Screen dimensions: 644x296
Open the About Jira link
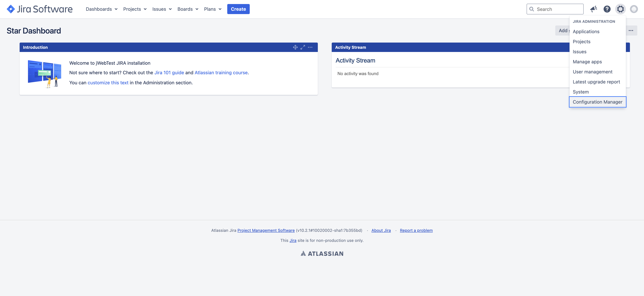pos(381,230)
